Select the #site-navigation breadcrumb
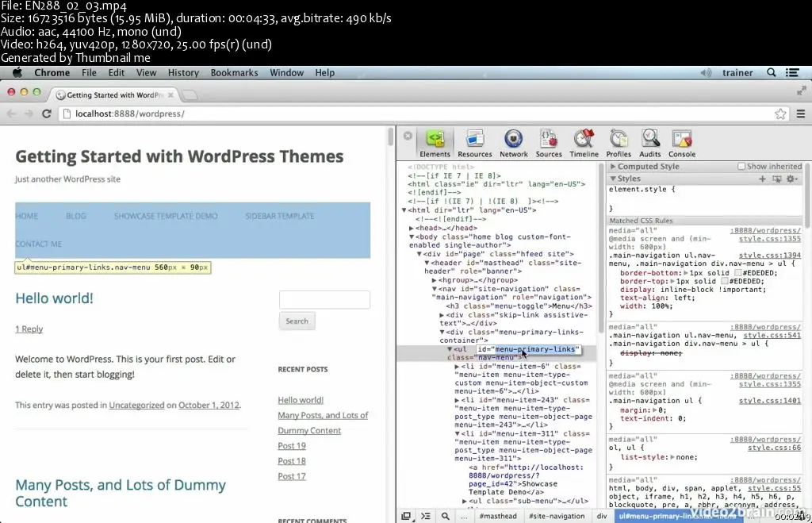The width and height of the screenshot is (812, 523). coord(557,517)
